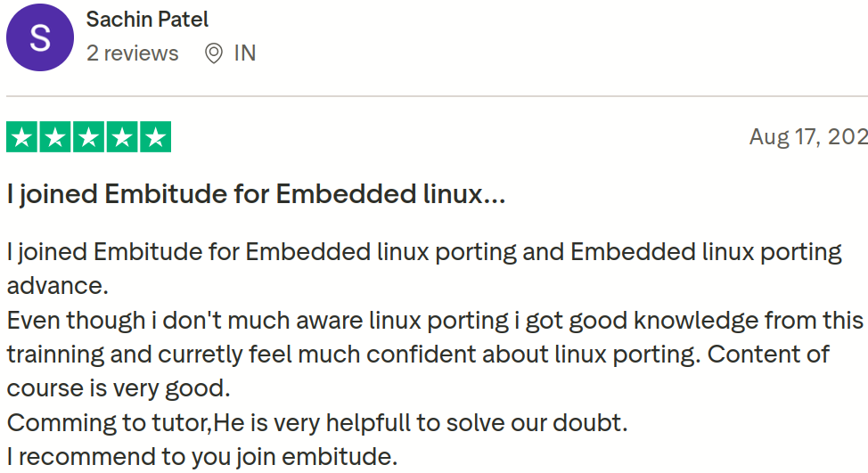868x473 pixels.
Task: Click the fourth green rating star
Action: pos(121,138)
